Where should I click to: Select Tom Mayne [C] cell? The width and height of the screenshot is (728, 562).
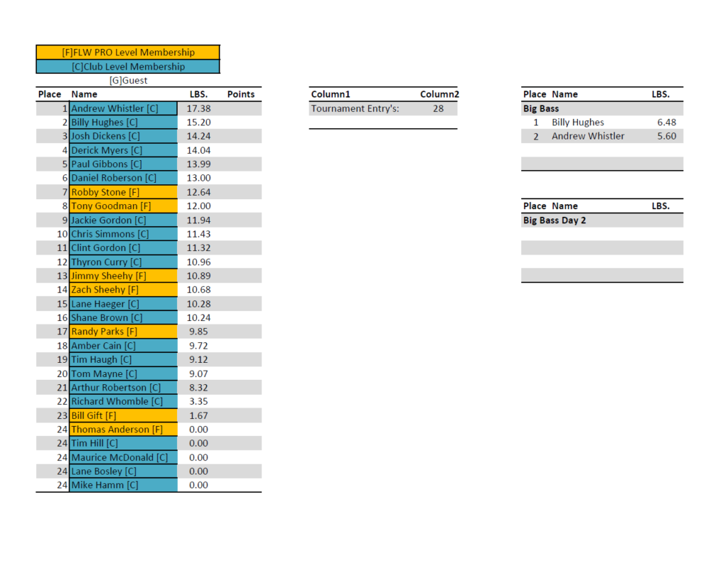[x=123, y=373]
